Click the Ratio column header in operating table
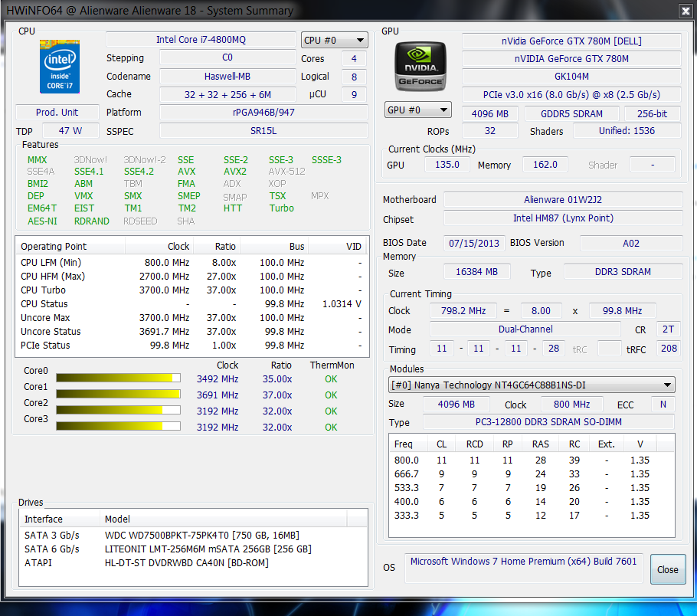The image size is (697, 616). (x=217, y=247)
